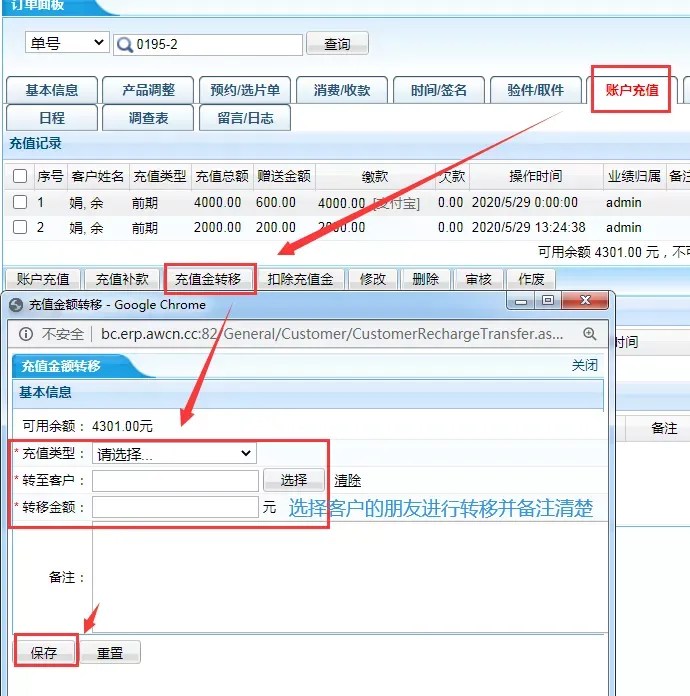
Task: Toggle the select-all checkbox in table header
Action: tap(20, 176)
